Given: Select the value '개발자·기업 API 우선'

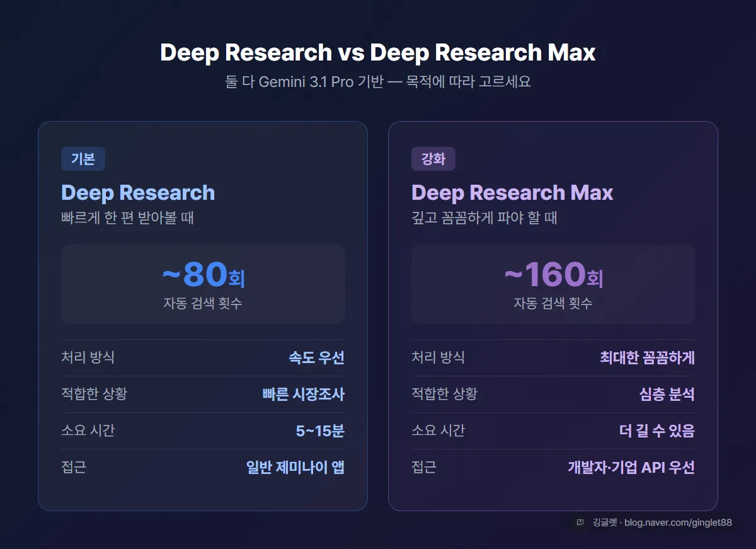Looking at the screenshot, I should tap(631, 468).
